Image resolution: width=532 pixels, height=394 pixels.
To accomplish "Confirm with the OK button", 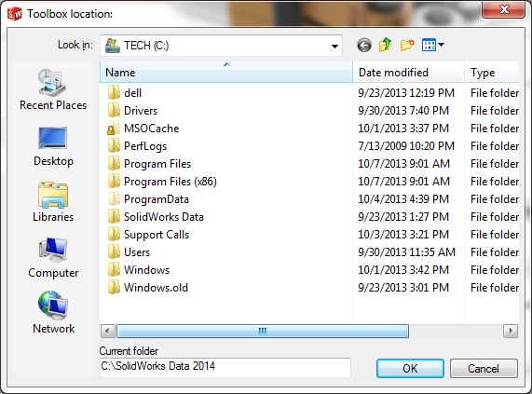I will click(x=410, y=368).
